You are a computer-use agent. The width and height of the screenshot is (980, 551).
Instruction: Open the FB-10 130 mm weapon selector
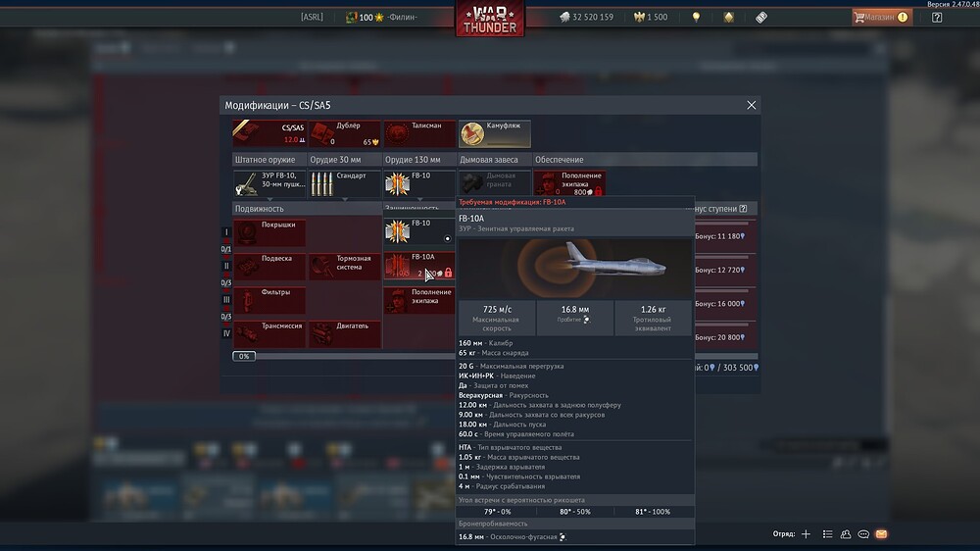tap(419, 184)
